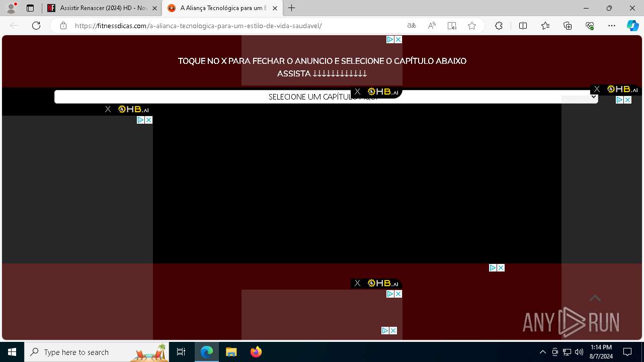644x362 pixels.
Task: Close the bottom center ad box
Action: pos(398,294)
